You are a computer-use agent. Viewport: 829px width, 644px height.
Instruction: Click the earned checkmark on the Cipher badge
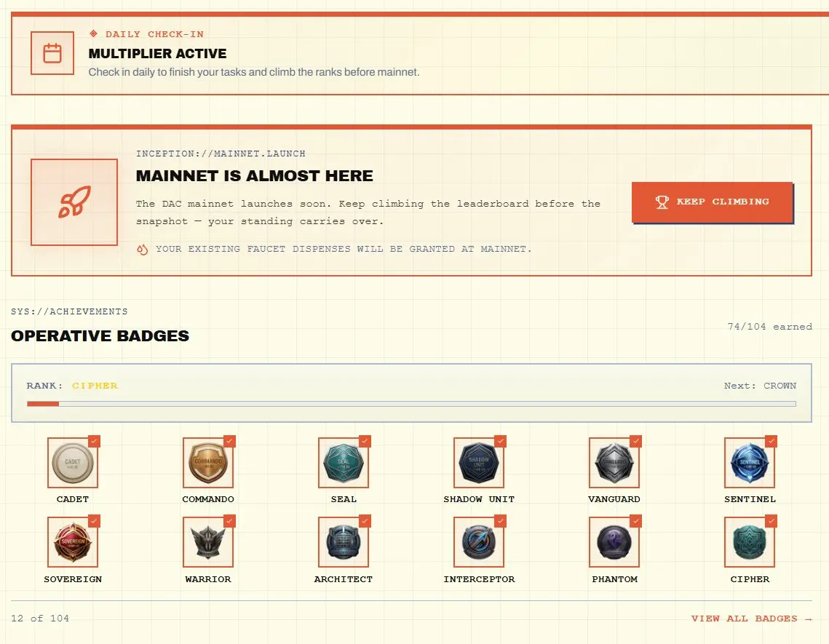pos(771,521)
